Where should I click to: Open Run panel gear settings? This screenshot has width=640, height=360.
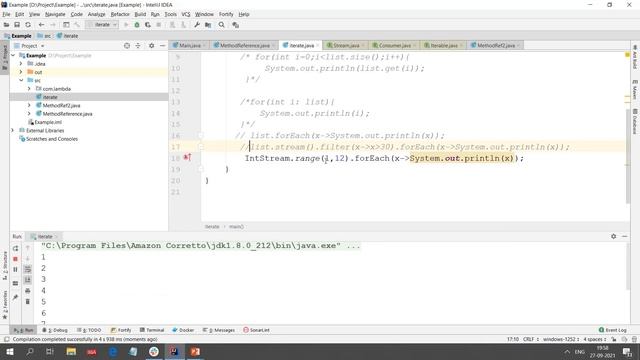(x=613, y=236)
